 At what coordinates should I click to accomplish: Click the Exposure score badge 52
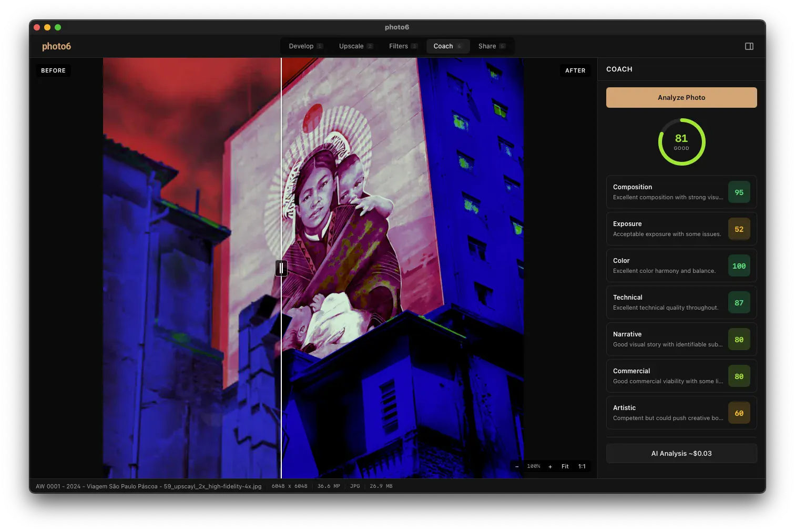[x=739, y=229]
